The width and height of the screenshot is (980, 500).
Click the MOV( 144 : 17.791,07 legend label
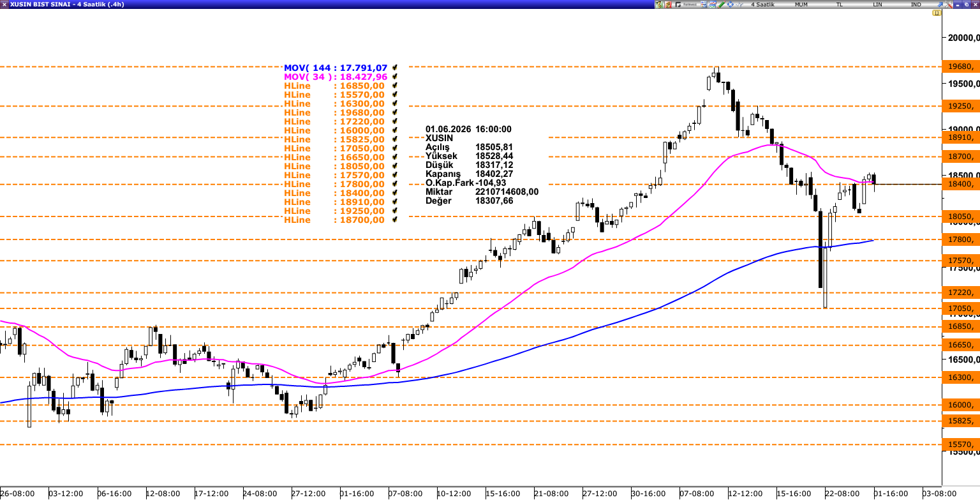tap(336, 68)
